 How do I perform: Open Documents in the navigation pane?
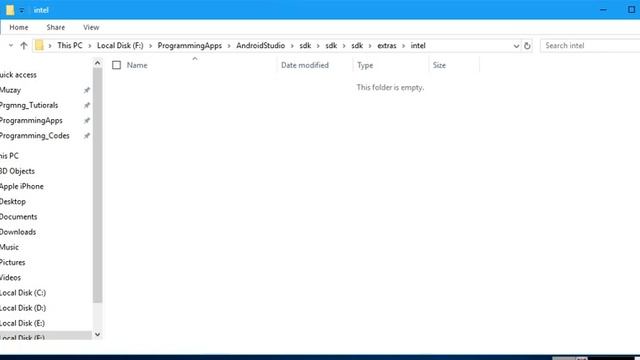coord(19,217)
